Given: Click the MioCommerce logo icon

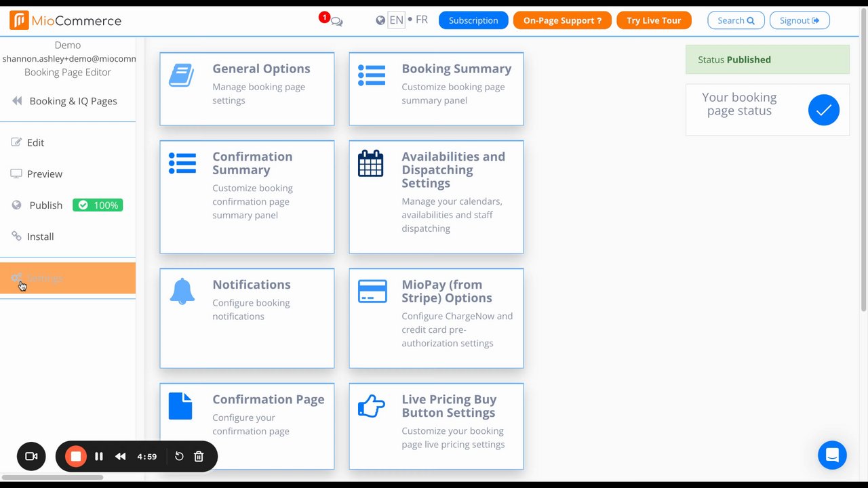Looking at the screenshot, I should [19, 20].
